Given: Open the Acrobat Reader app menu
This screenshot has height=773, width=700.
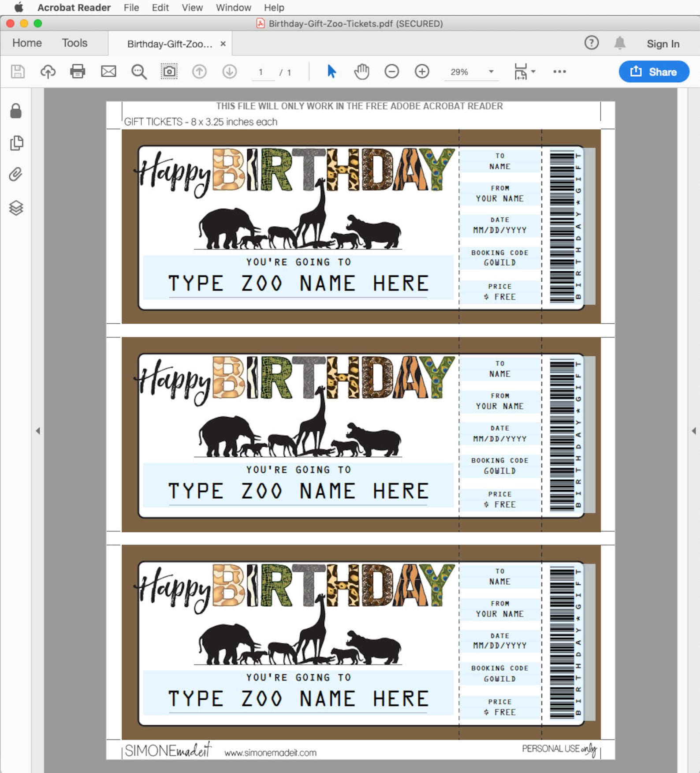Looking at the screenshot, I should point(74,7).
